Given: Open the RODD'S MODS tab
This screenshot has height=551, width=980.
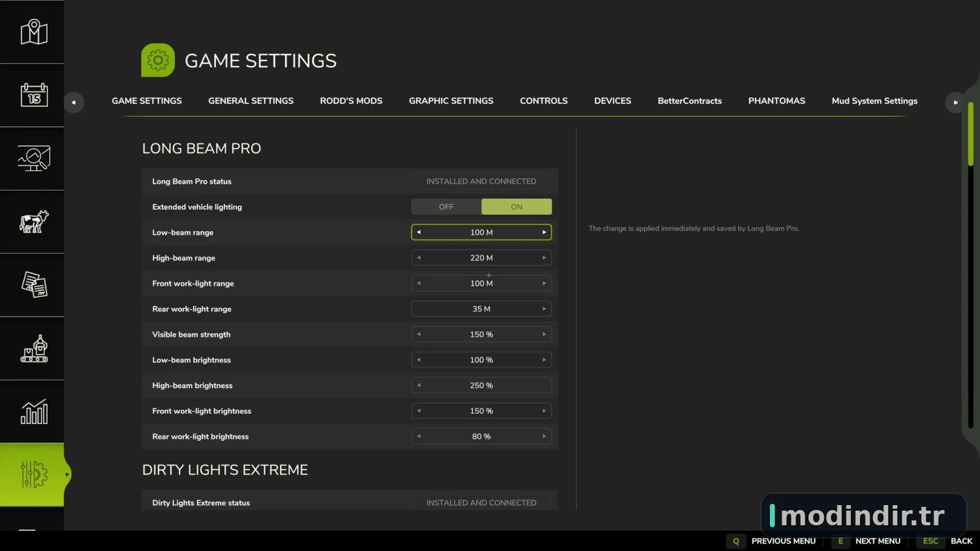Looking at the screenshot, I should pos(351,101).
